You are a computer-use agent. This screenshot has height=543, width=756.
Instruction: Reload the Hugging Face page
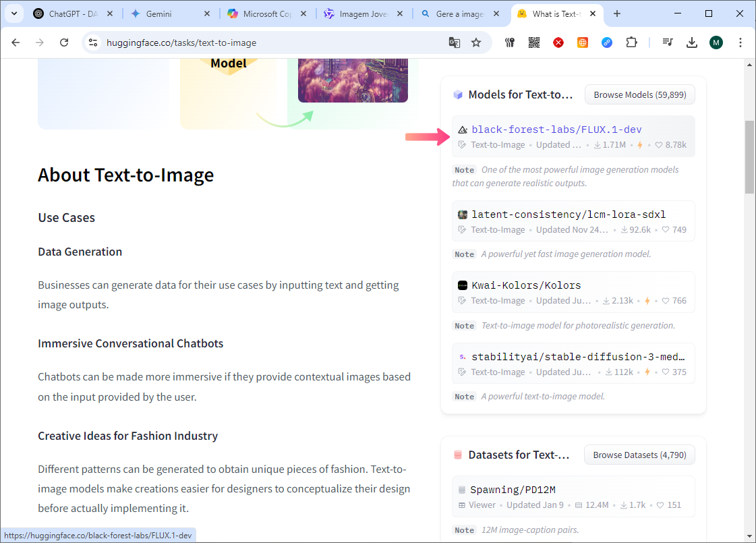point(64,42)
